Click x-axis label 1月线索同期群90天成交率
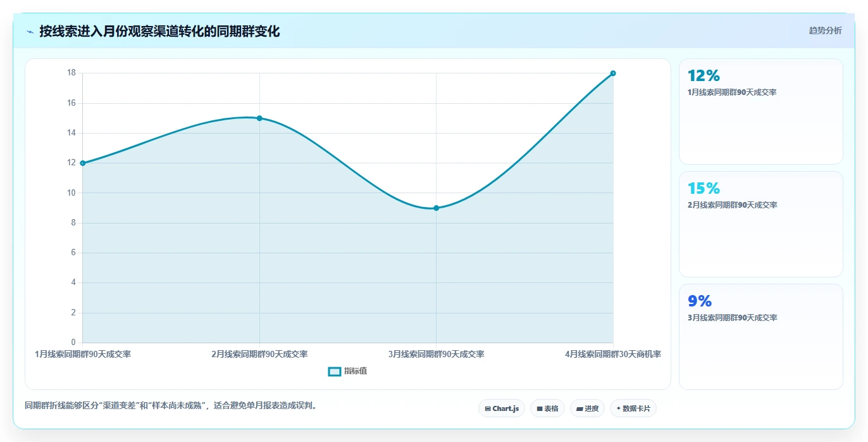The width and height of the screenshot is (868, 442). pyautogui.click(x=83, y=355)
